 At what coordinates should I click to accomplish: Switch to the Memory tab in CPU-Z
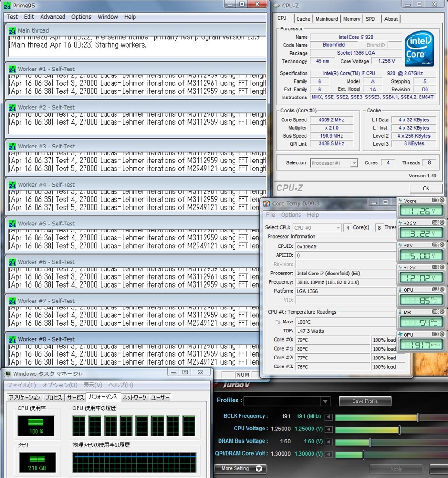351,19
